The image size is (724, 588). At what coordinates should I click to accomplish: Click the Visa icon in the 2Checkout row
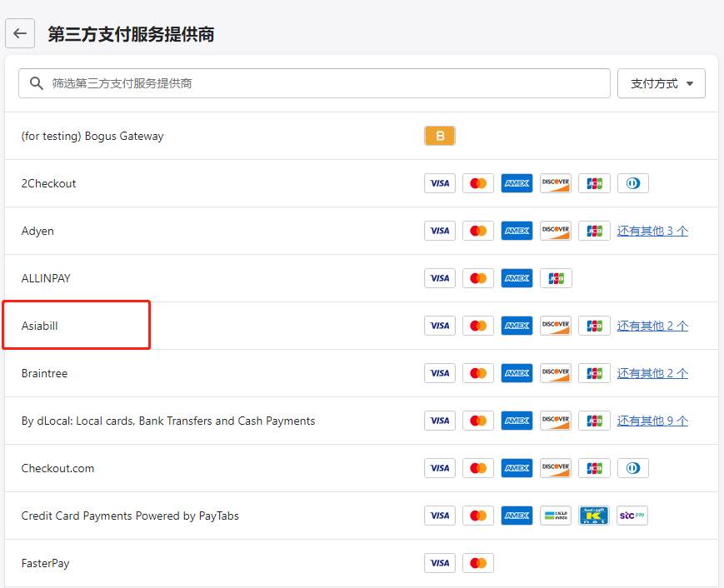440,183
